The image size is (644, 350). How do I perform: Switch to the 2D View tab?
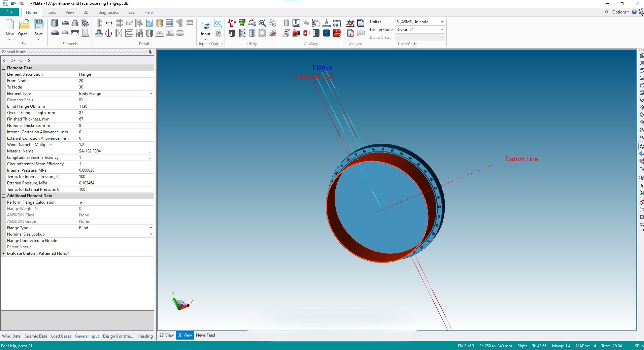166,335
